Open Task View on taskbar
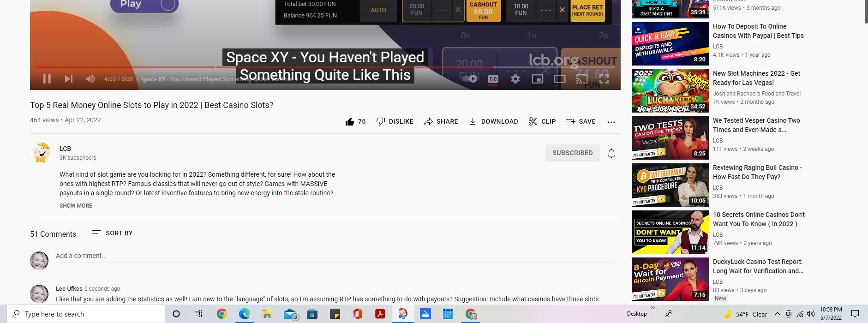This screenshot has height=323, width=868. click(198, 314)
